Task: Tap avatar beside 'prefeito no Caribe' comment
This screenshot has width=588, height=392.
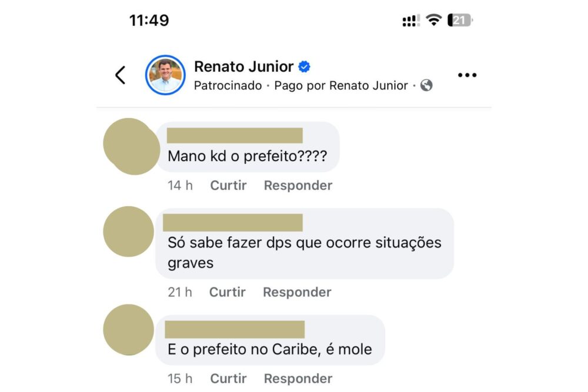Action: 128,330
